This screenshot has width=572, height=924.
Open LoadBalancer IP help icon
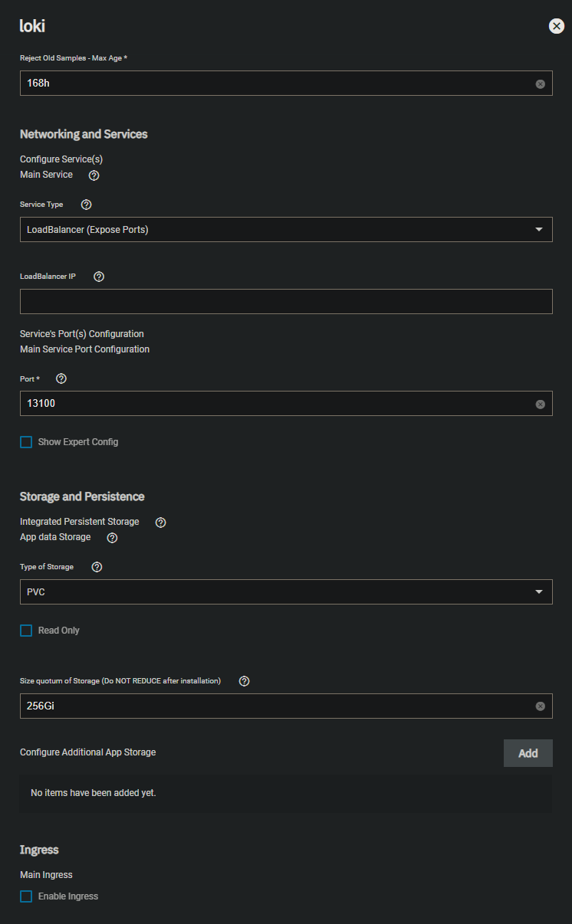[99, 277]
